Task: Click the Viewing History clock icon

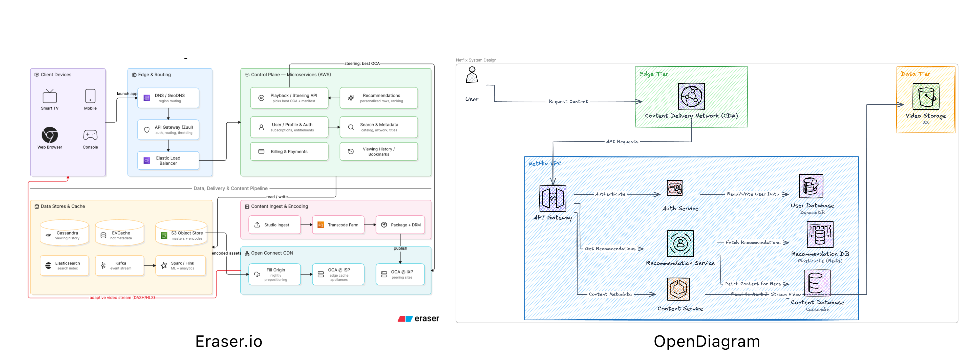Action: coord(351,151)
